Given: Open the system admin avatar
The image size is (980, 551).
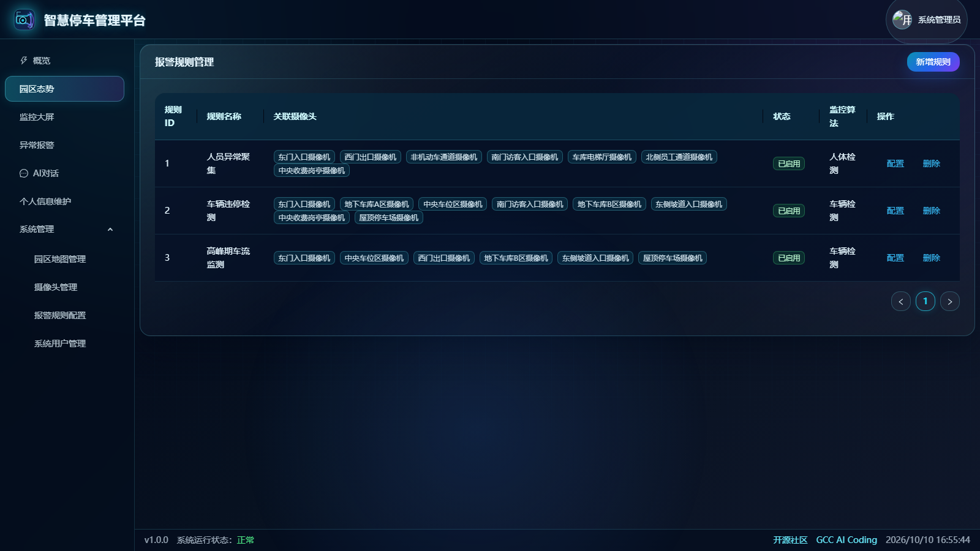Looking at the screenshot, I should pos(902,20).
